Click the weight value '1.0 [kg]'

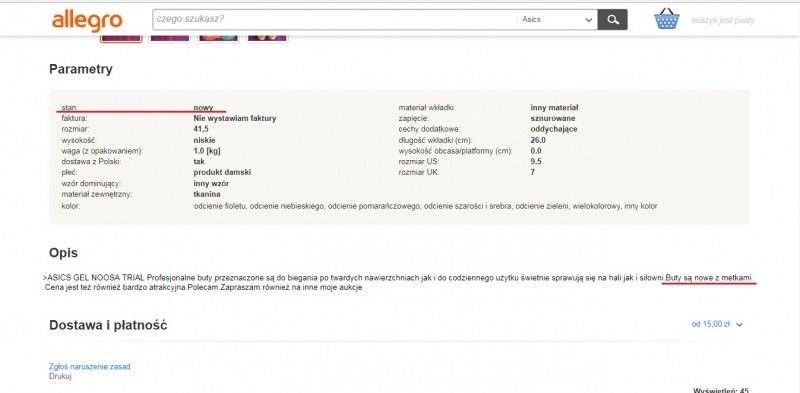[207, 151]
